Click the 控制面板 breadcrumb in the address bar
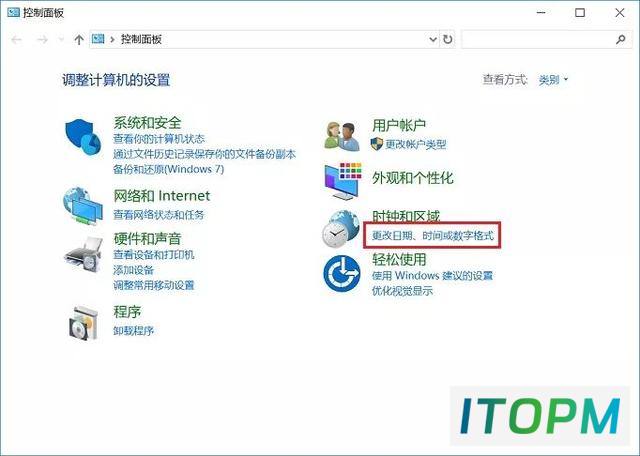 [141, 39]
